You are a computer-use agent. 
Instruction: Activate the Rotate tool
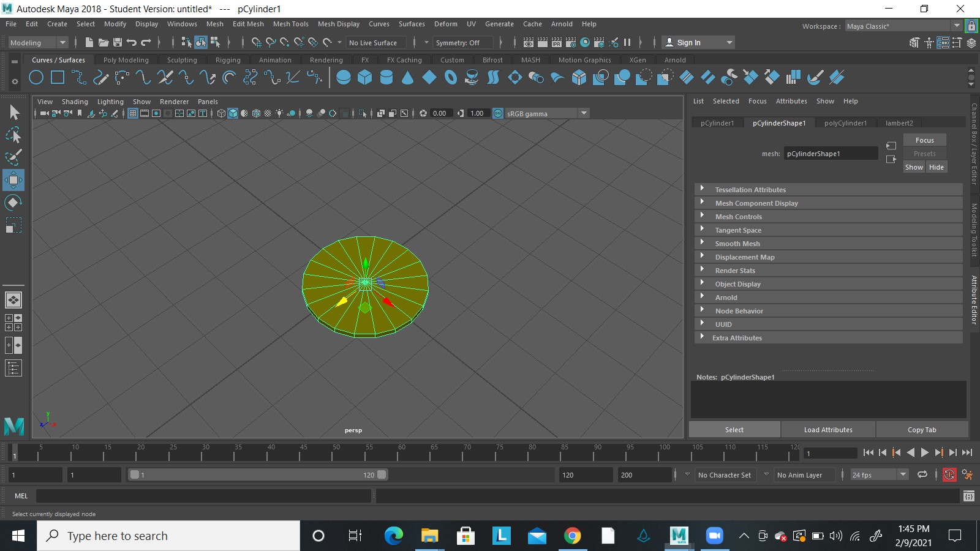coord(13,203)
